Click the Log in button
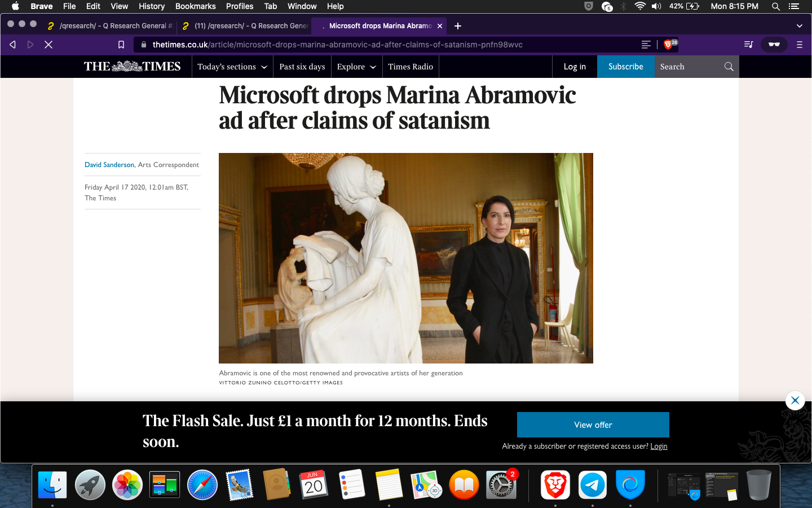Viewport: 812px width, 508px height. [x=575, y=67]
